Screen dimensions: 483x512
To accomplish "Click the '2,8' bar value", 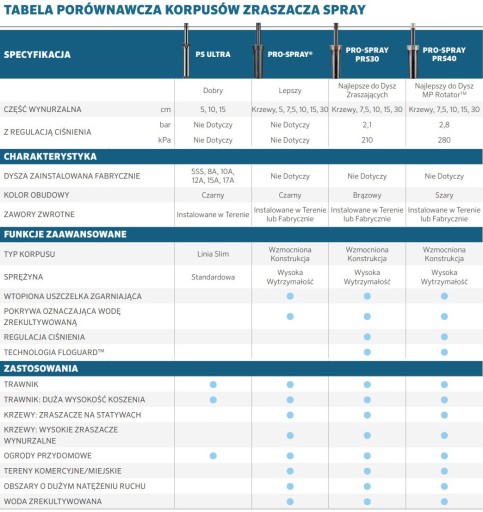I will tap(444, 125).
